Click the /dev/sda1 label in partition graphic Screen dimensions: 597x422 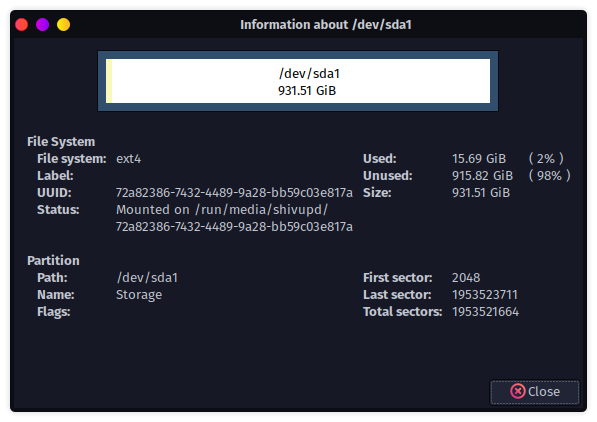coord(309,73)
